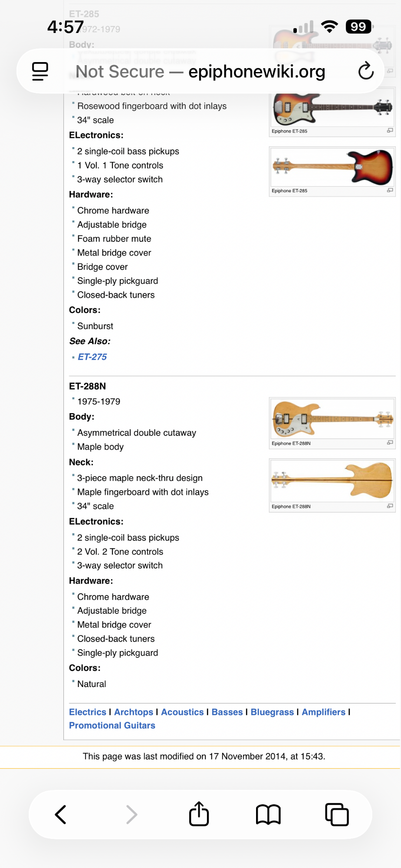Reload the page with the refresh icon
401x868 pixels.
(x=366, y=71)
